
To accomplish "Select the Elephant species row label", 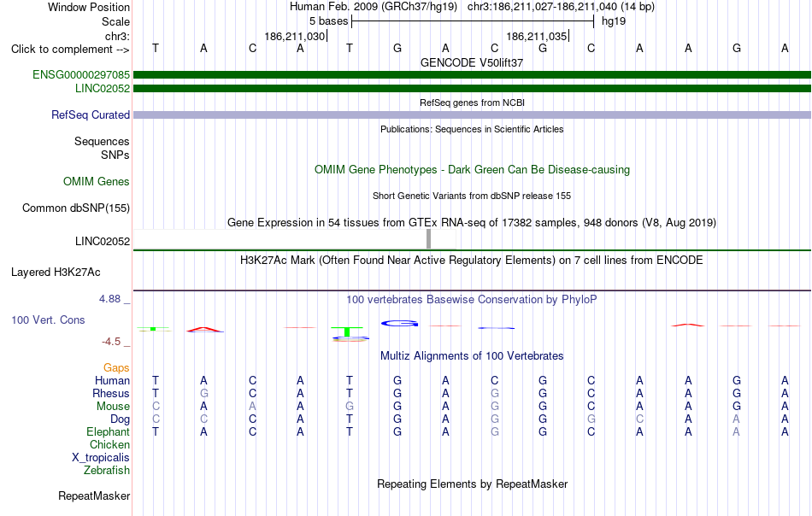I will (x=109, y=432).
